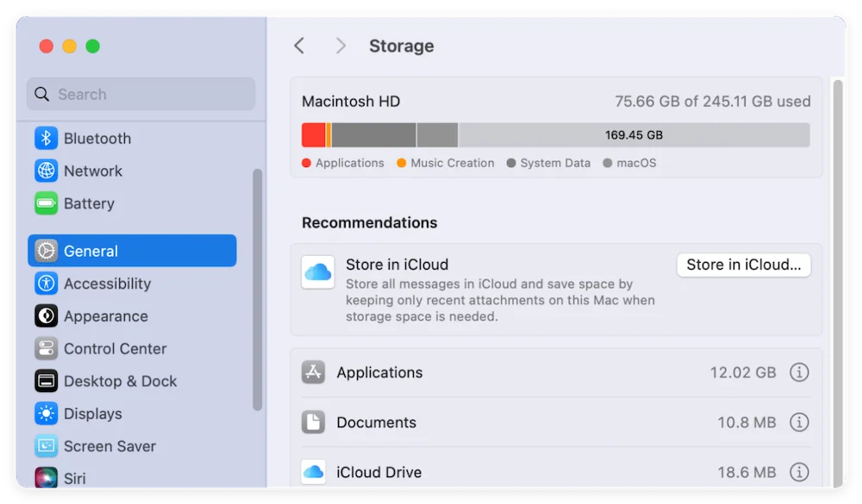Click the Bluetooth icon in sidebar
This screenshot has height=504, width=862.
pyautogui.click(x=47, y=138)
